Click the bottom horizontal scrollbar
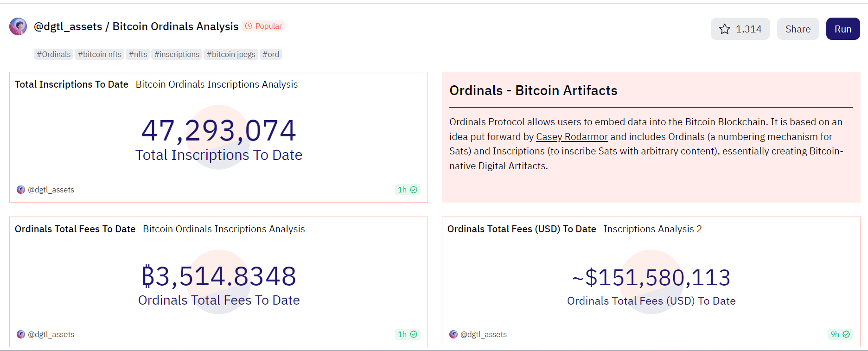868x351 pixels. (434, 349)
